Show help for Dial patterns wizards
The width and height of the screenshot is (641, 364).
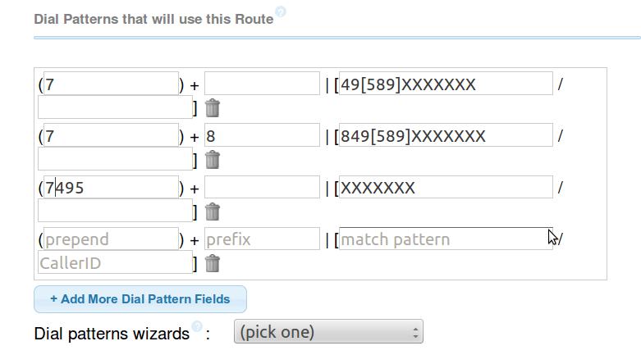197,326
